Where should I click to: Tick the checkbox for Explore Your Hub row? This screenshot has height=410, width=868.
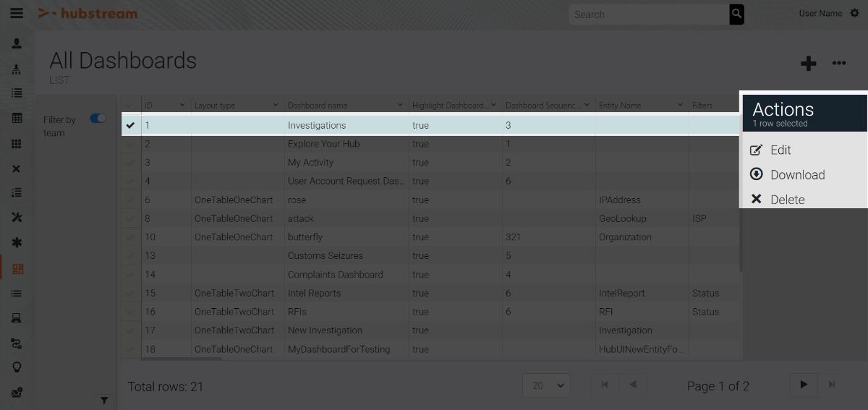click(130, 144)
